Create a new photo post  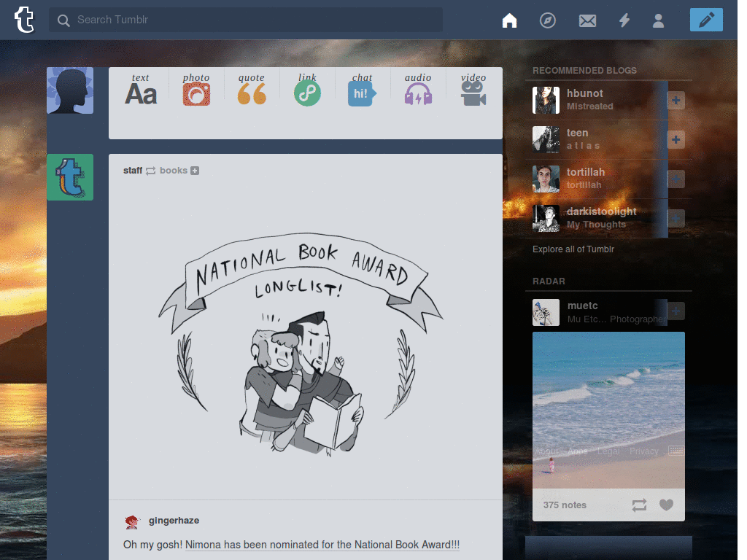click(x=196, y=90)
